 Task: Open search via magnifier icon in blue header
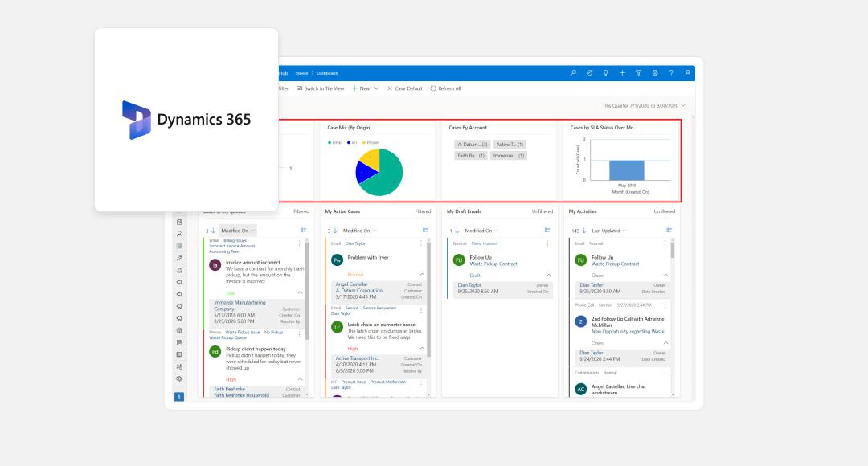(x=573, y=72)
